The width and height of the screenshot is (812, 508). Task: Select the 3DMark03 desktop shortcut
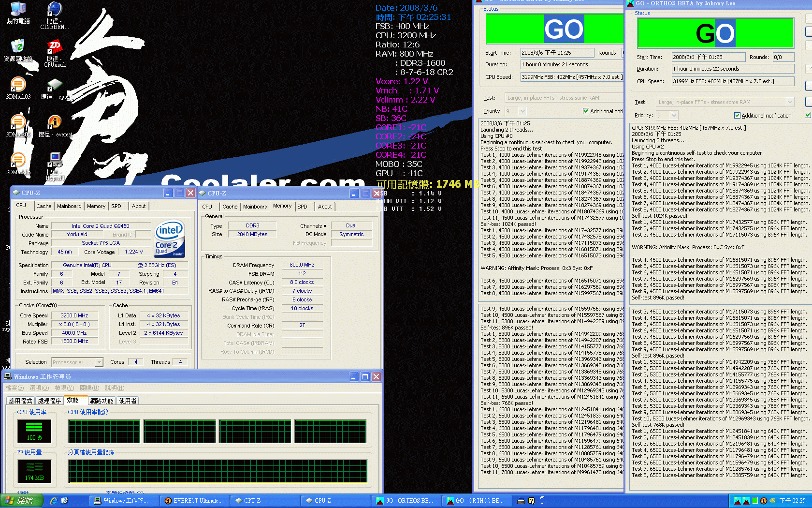18,88
